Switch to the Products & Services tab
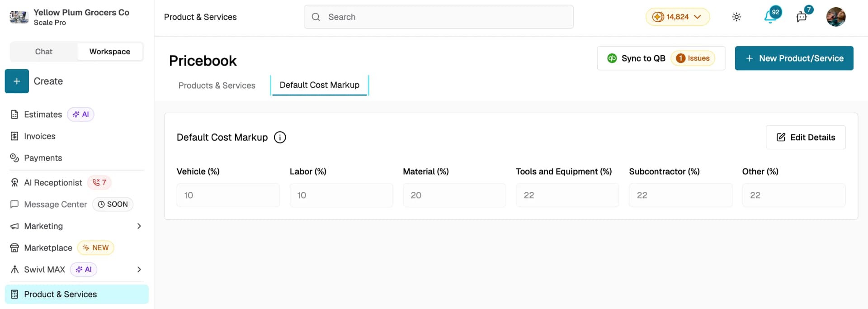 pyautogui.click(x=217, y=86)
